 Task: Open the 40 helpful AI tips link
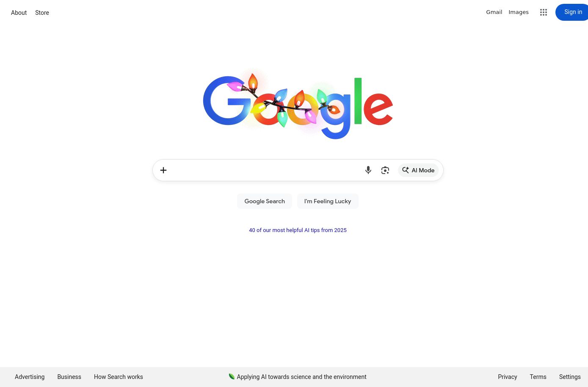pyautogui.click(x=298, y=230)
